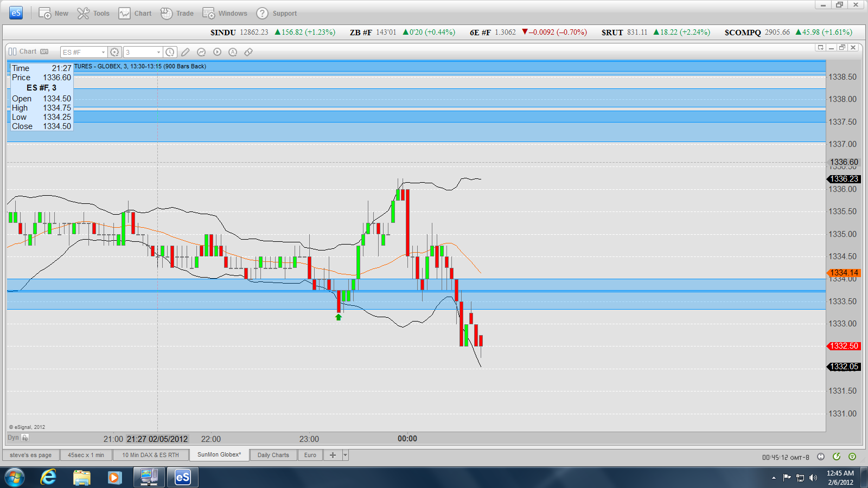Open Windows Media Player on taskbar

(x=114, y=477)
